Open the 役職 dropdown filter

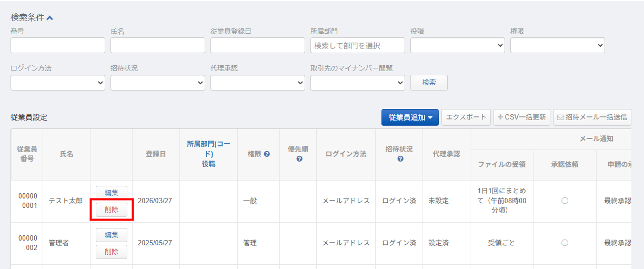click(457, 45)
